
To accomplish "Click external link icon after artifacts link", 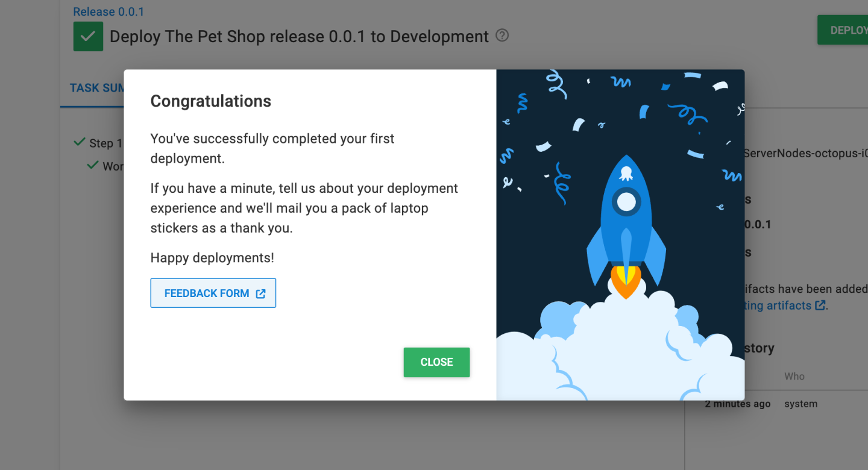I will click(820, 305).
